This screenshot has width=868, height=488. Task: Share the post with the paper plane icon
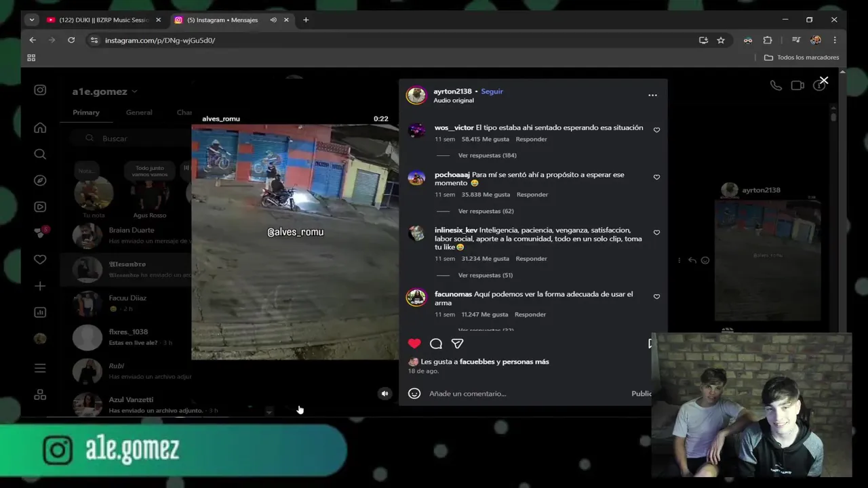pos(458,344)
